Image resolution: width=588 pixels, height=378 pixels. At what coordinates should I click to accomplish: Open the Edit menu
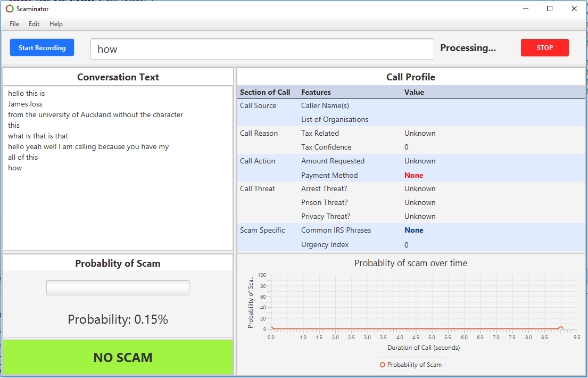pos(34,23)
